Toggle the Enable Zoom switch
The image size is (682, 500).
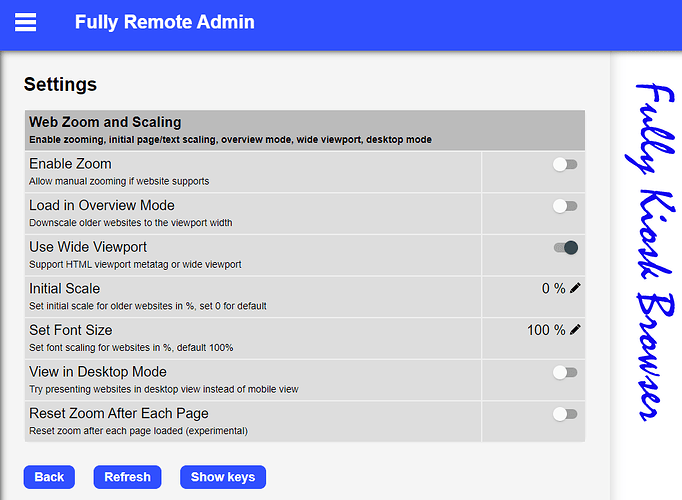tap(565, 164)
